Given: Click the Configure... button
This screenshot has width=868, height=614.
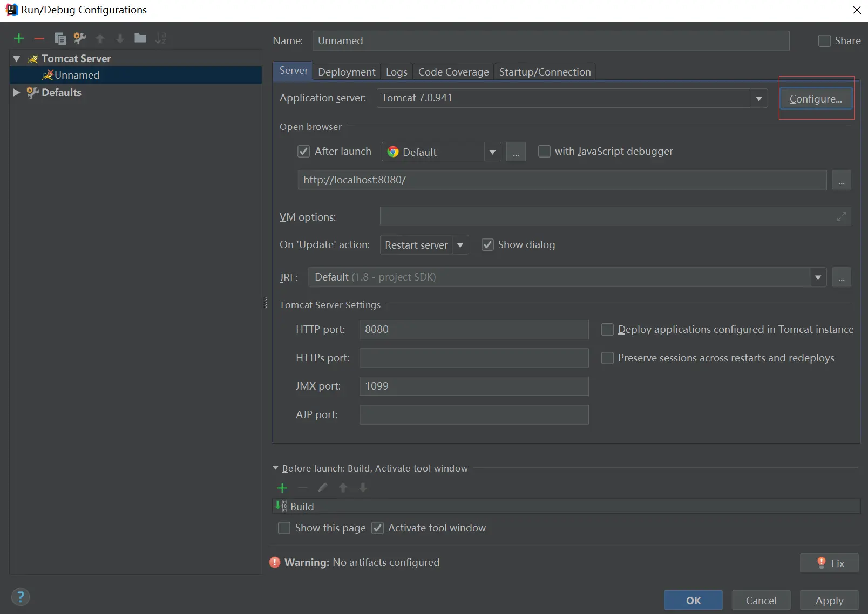Looking at the screenshot, I should pyautogui.click(x=816, y=99).
